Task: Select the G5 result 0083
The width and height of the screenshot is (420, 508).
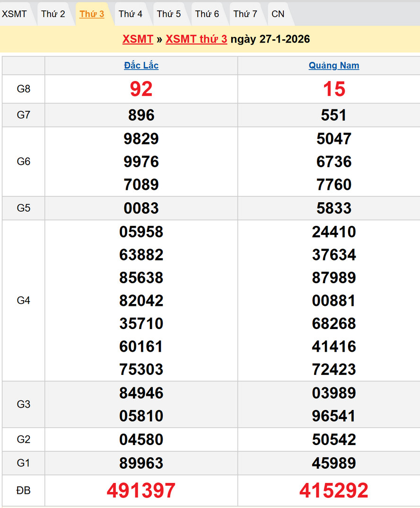Action: pyautogui.click(x=141, y=208)
